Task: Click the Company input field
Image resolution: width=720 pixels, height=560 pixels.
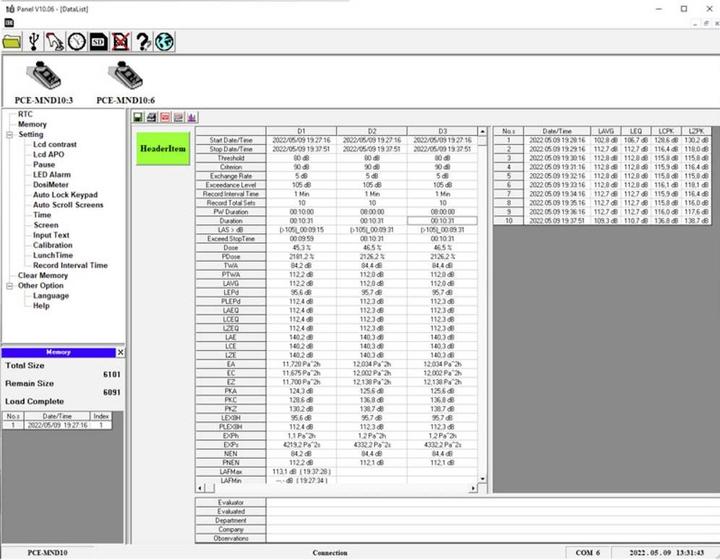Action: coord(493,530)
